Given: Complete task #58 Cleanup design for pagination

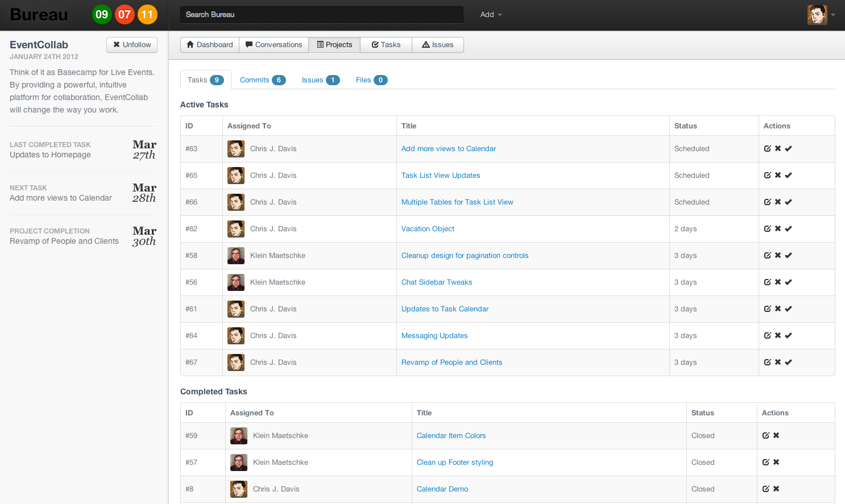Looking at the screenshot, I should pyautogui.click(x=789, y=256).
